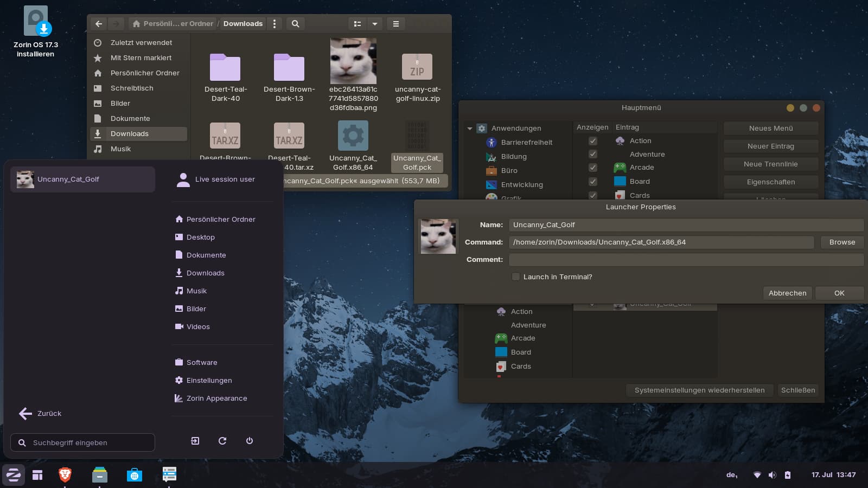Image resolution: width=868 pixels, height=488 pixels.
Task: Click the battery status tray icon
Action: coord(788,475)
